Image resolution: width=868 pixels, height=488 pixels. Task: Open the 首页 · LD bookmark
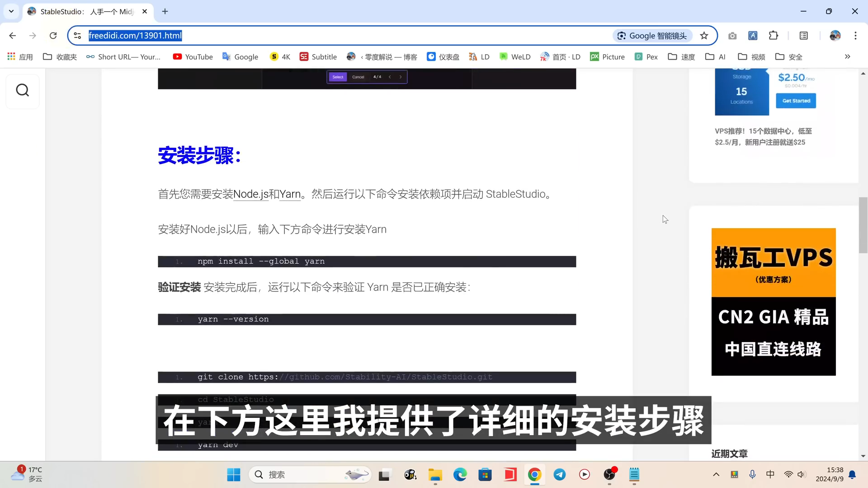click(x=560, y=56)
